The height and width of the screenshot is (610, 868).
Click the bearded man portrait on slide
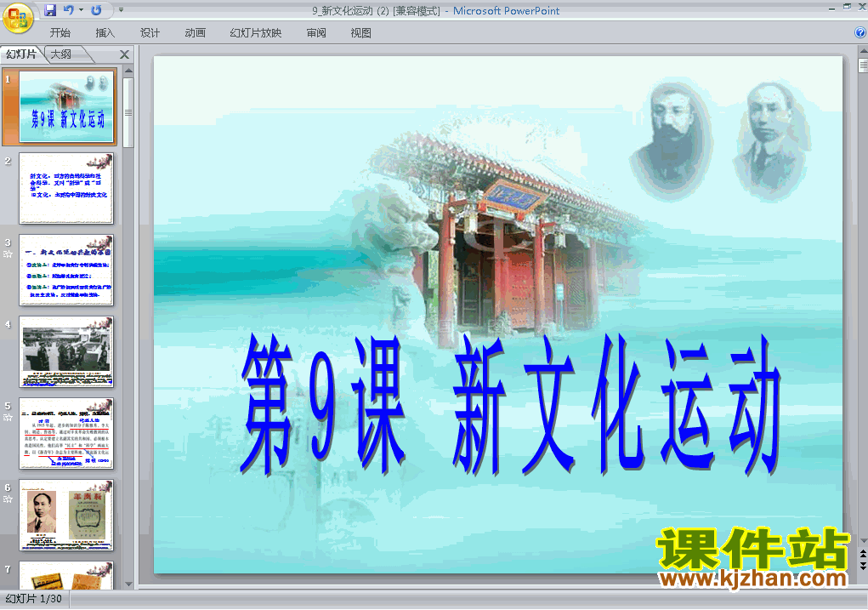[x=670, y=140]
